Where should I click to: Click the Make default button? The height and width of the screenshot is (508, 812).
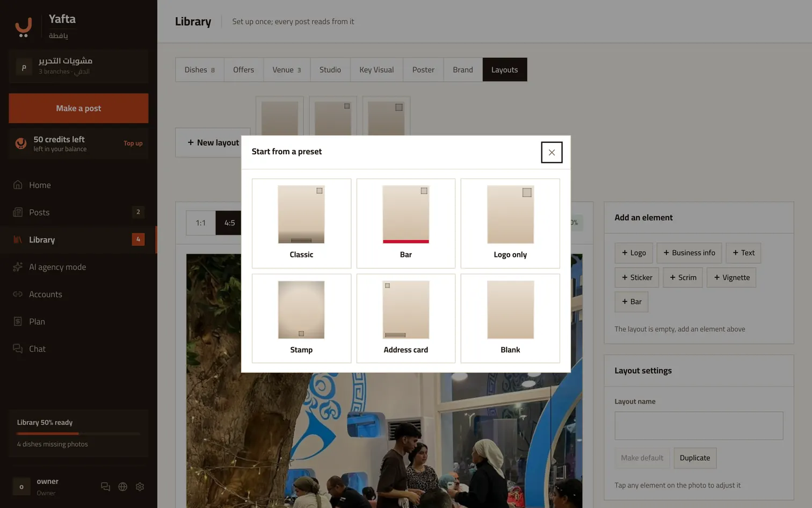[x=642, y=458]
